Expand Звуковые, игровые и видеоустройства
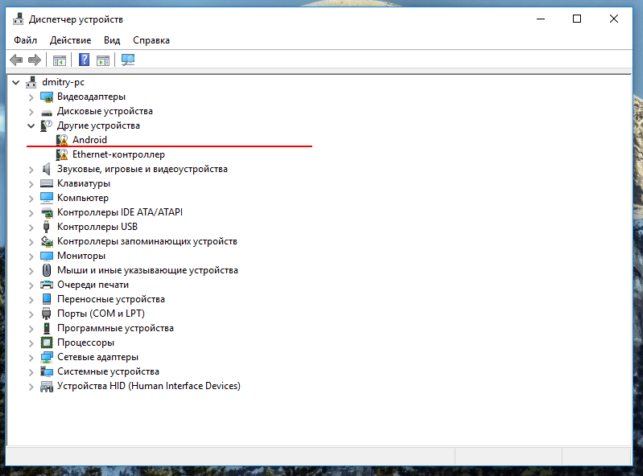 (x=31, y=169)
